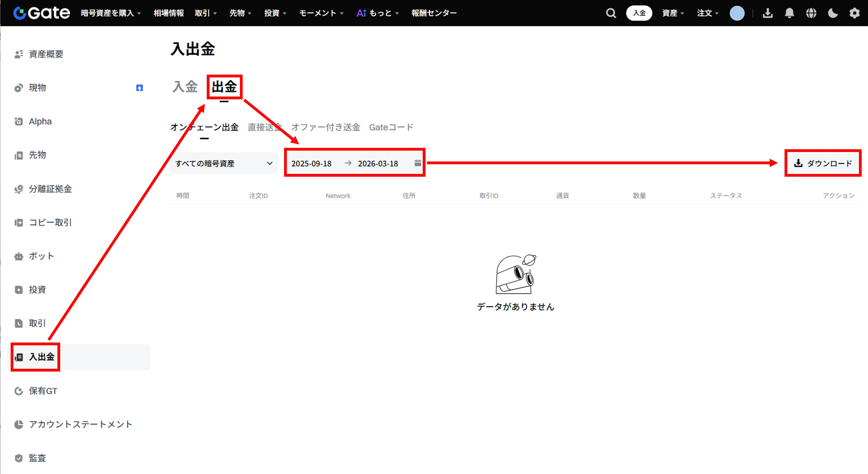Expand the もっと header menu
This screenshot has width=868, height=474.
tap(378, 13)
